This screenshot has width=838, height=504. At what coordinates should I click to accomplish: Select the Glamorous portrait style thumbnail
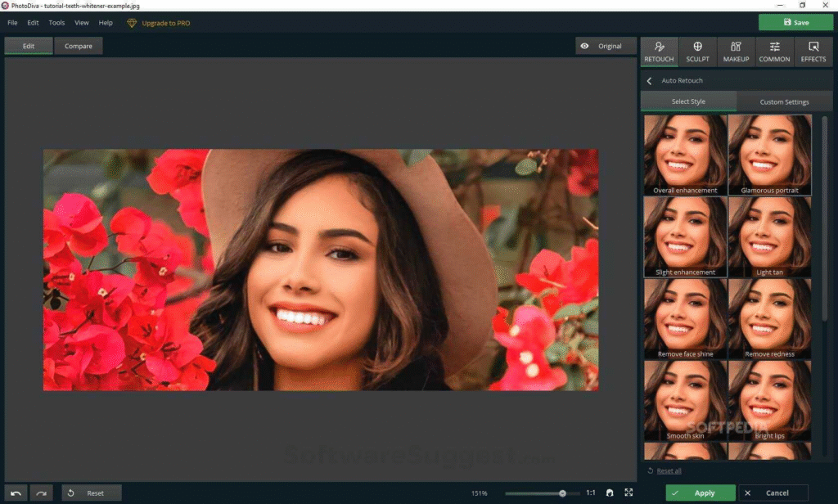769,154
